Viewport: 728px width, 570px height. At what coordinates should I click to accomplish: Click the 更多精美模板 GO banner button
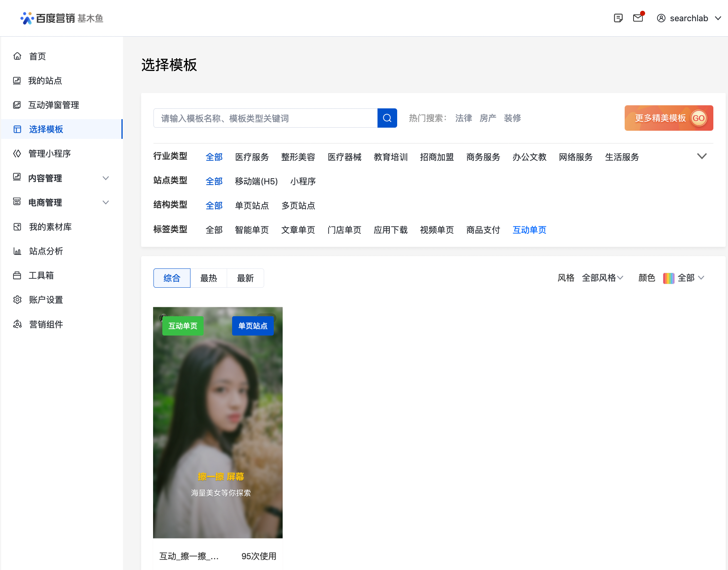point(669,118)
